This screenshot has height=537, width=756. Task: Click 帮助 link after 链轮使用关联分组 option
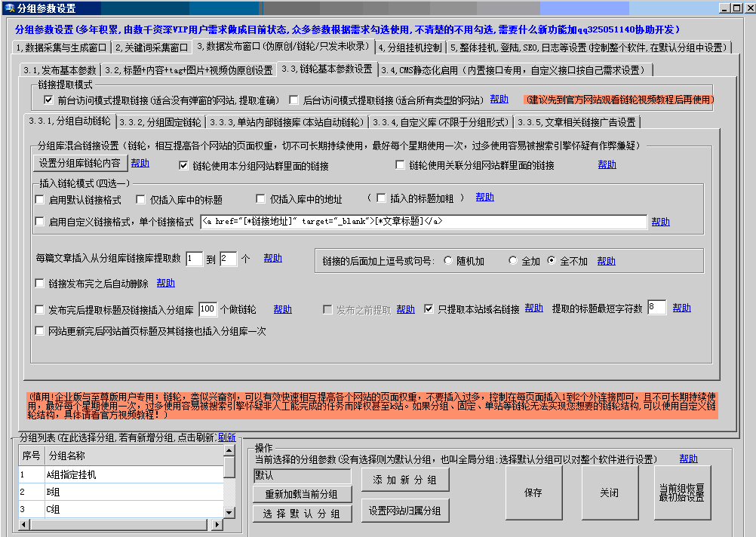tap(607, 164)
